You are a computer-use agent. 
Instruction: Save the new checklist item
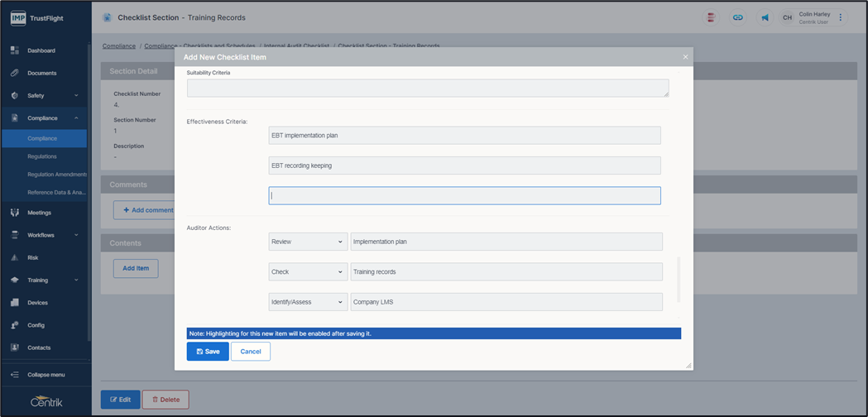click(208, 352)
